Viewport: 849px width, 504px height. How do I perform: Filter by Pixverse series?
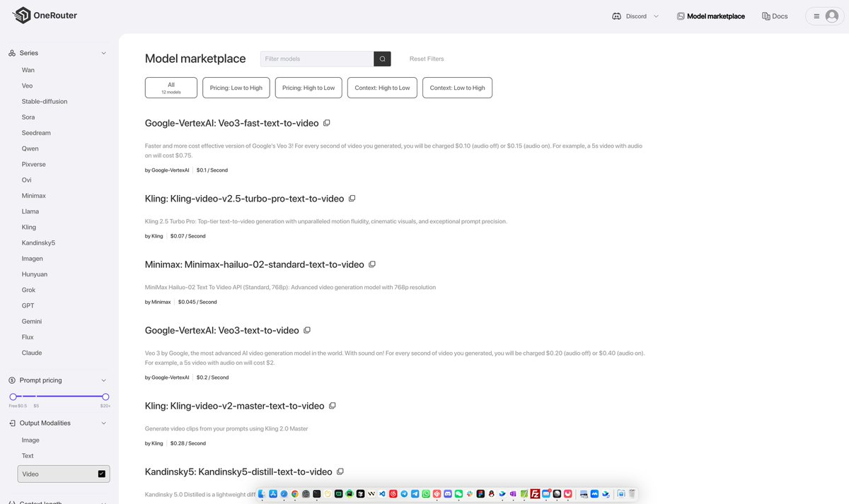point(34,164)
